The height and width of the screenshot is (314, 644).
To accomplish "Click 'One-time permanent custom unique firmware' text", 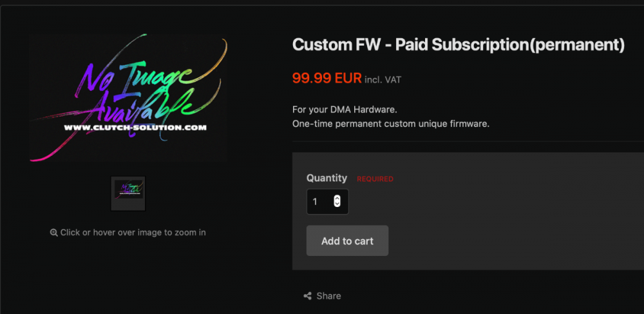I will pyautogui.click(x=390, y=123).
